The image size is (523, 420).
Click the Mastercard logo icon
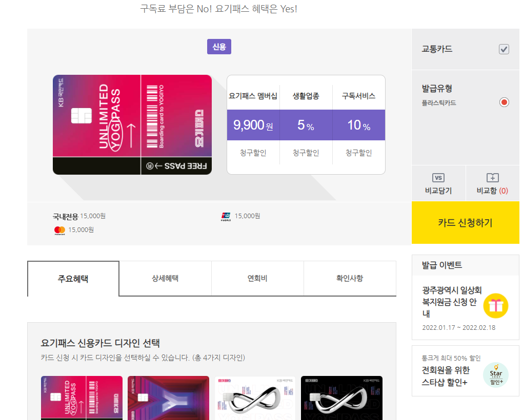coord(59,230)
